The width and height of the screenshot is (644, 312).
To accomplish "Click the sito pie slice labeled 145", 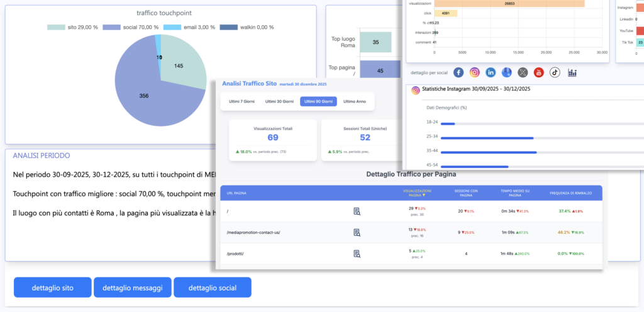I will pos(179,65).
